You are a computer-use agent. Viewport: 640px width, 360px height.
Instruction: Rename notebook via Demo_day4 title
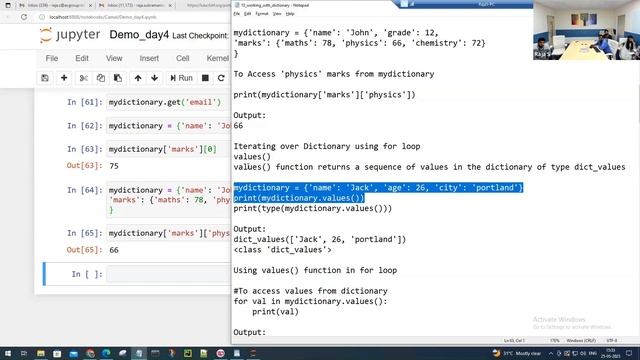[139, 35]
